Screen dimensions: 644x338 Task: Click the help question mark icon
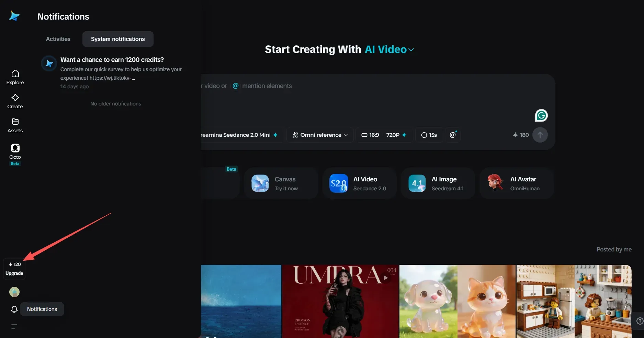click(x=640, y=321)
